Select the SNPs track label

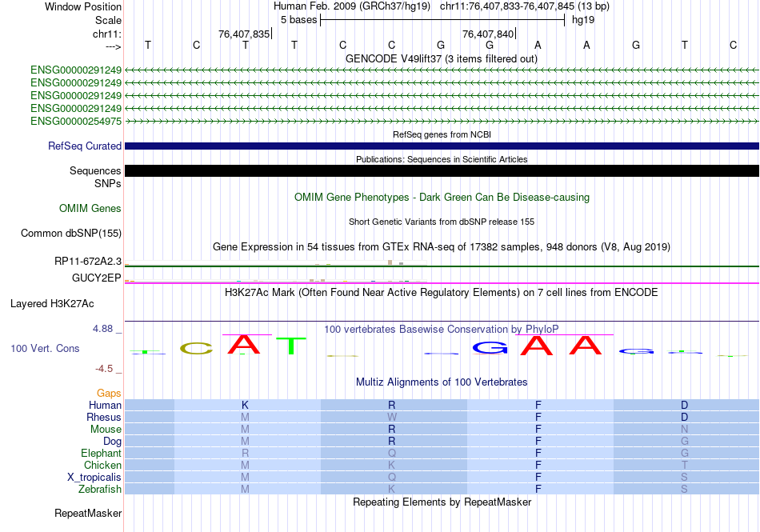click(x=108, y=184)
